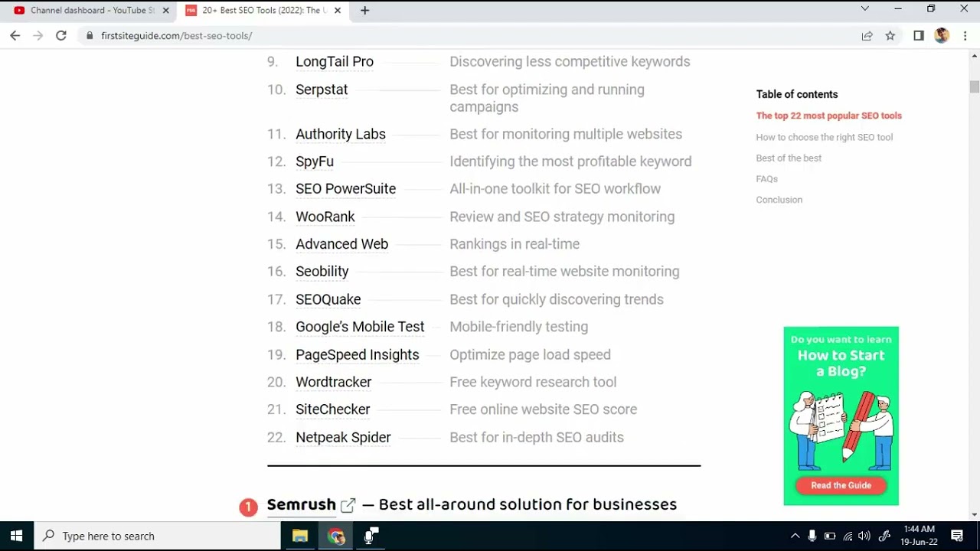This screenshot has height=551, width=980.
Task: Open the external link icon beside Semrush
Action: [x=348, y=505]
